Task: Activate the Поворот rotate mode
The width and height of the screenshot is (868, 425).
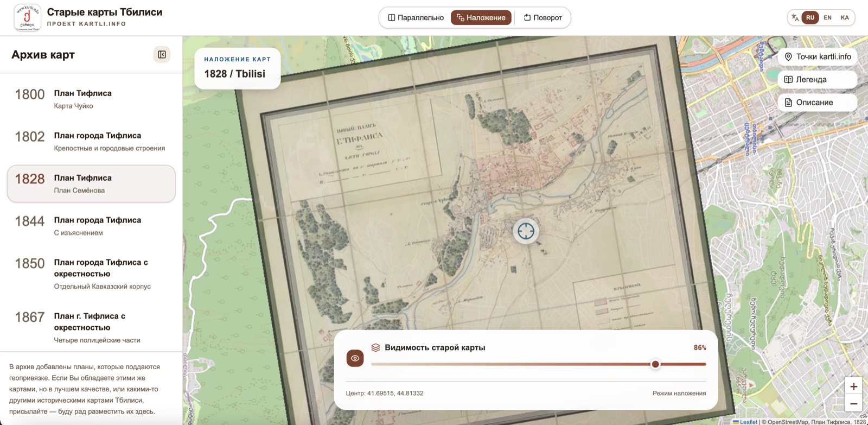Action: coord(542,17)
